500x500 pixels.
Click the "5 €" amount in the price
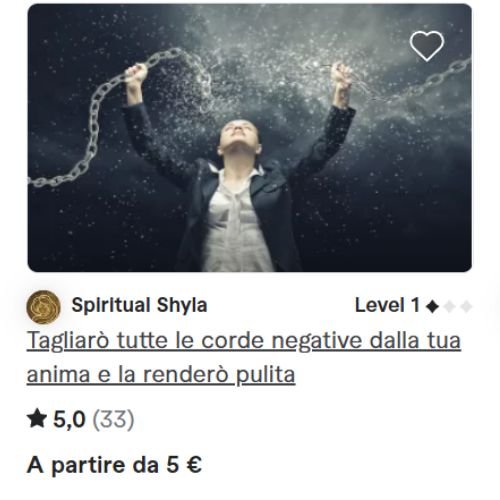184,465
